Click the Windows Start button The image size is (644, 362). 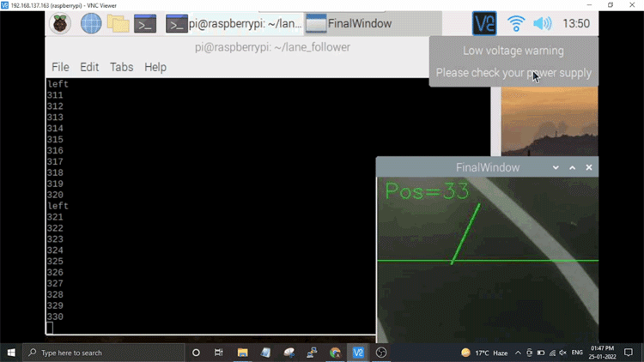(x=12, y=353)
